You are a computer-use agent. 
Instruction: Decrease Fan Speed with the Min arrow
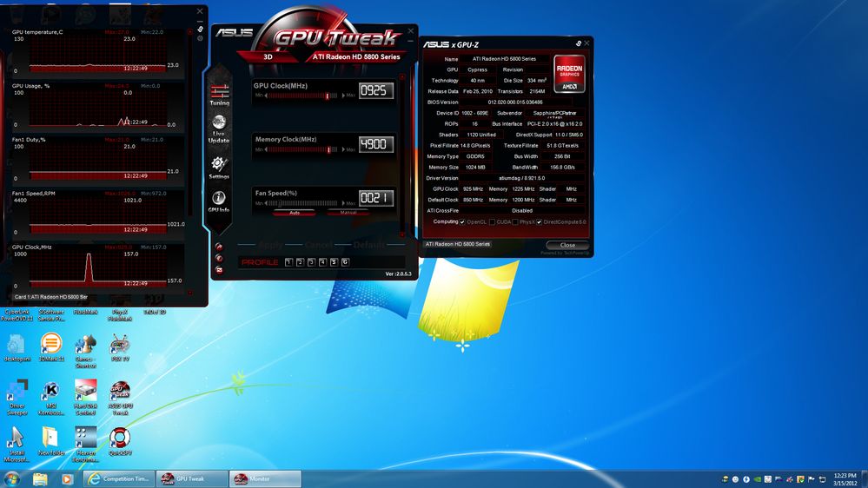coord(266,203)
